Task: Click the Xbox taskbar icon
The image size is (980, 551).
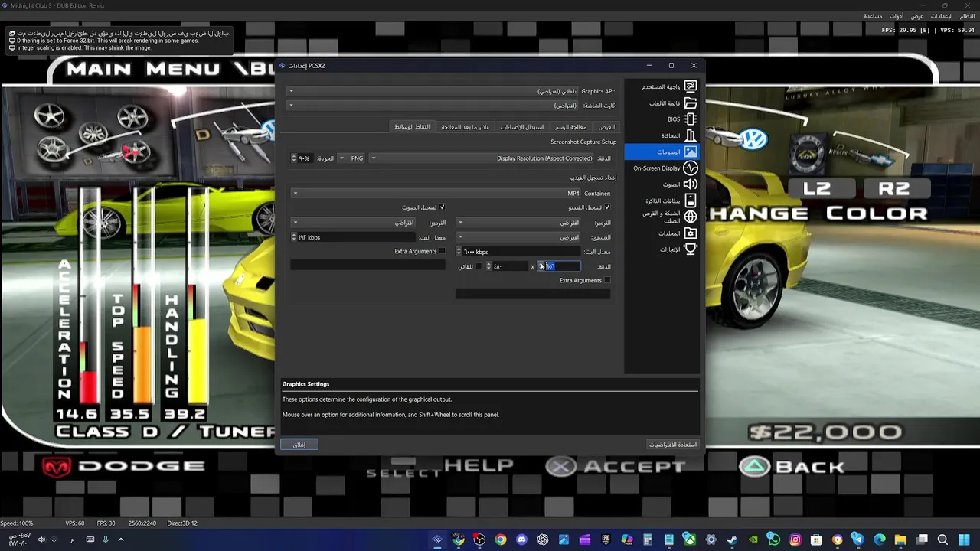Action: [690, 540]
